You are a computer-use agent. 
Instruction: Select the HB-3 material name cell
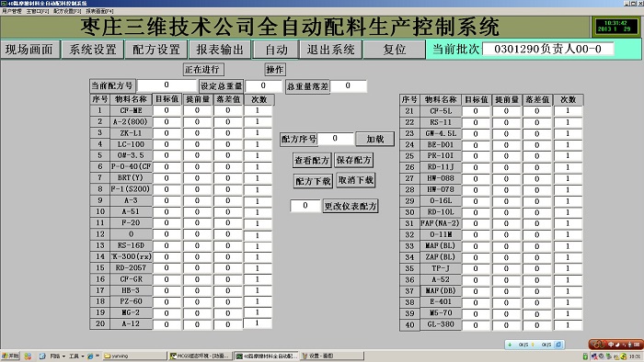coord(131,290)
